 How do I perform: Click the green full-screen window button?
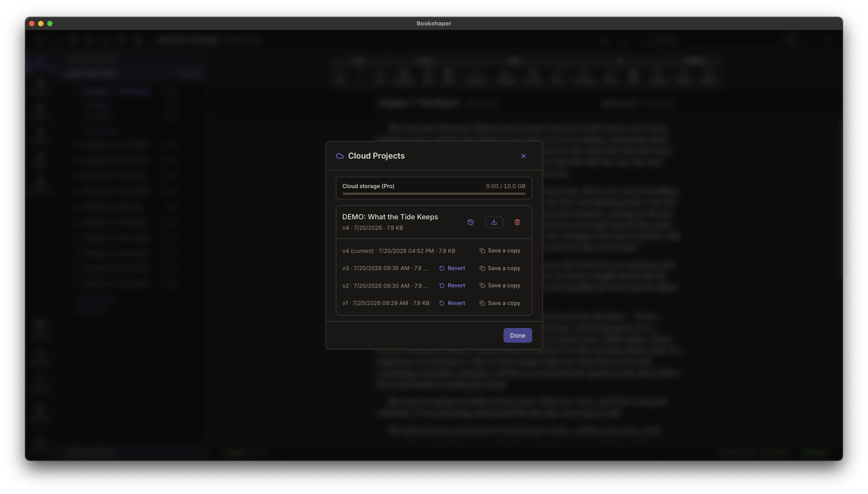[50, 24]
